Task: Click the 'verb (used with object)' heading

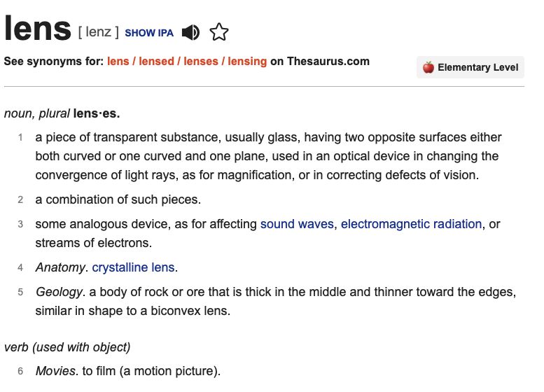Action: [x=67, y=347]
